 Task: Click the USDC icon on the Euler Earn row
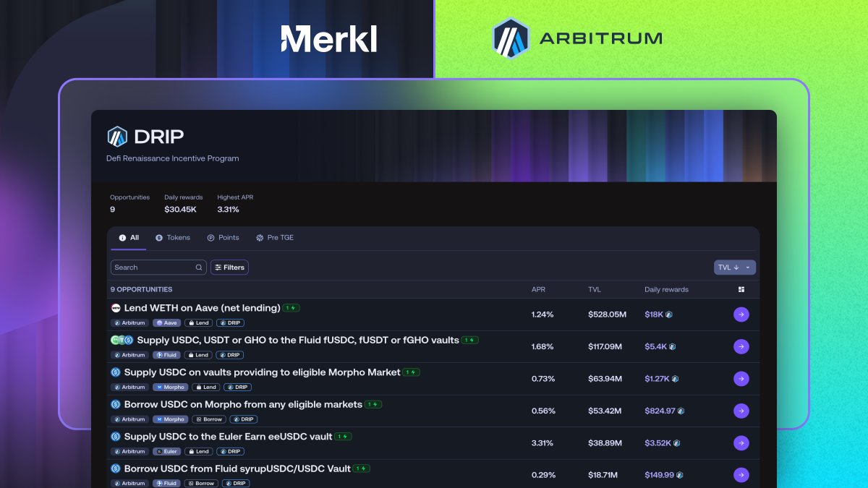point(115,437)
